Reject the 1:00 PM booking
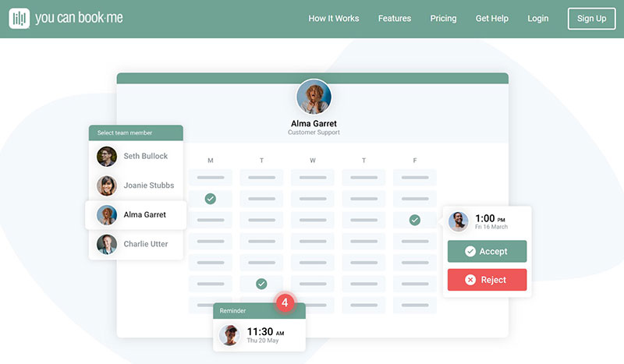Viewport: 624px width, 364px height. tap(487, 280)
